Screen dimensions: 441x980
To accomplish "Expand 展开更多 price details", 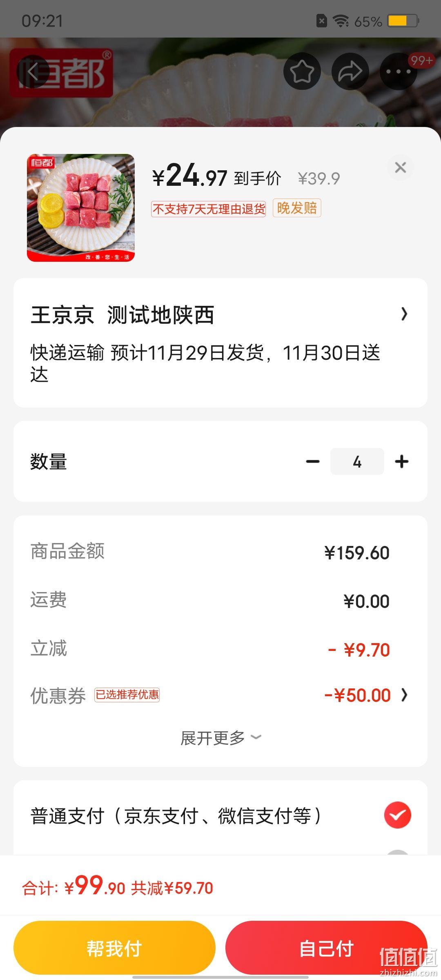I will pyautogui.click(x=220, y=738).
